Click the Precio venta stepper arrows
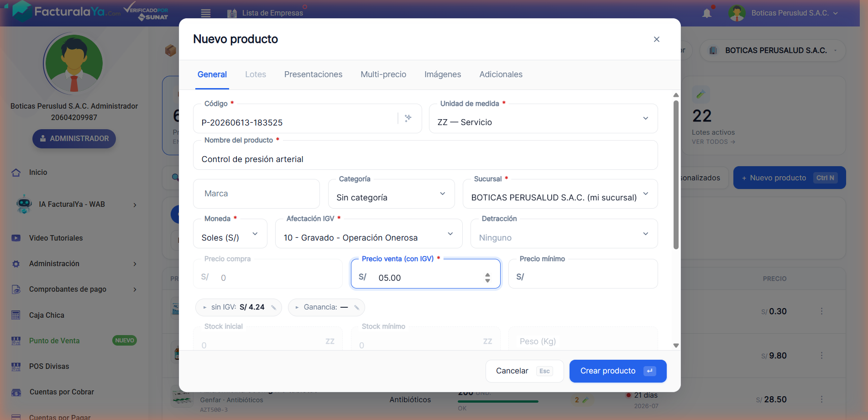868x420 pixels. tap(487, 278)
